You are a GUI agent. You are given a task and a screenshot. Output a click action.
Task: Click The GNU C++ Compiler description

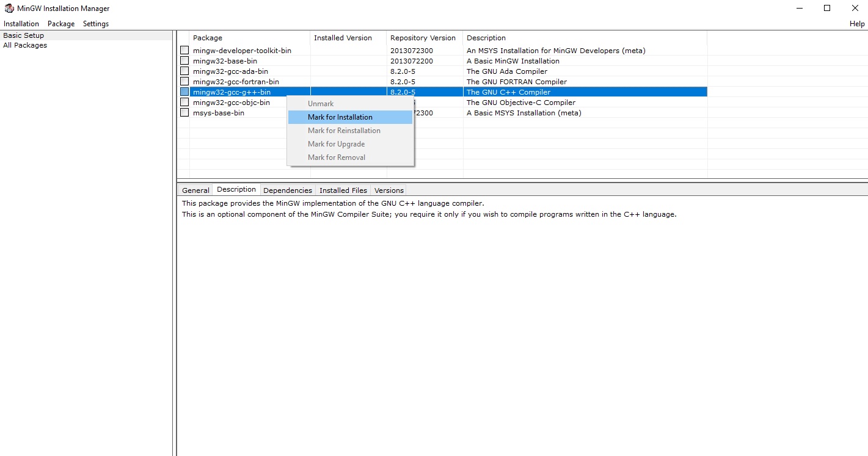[508, 92]
